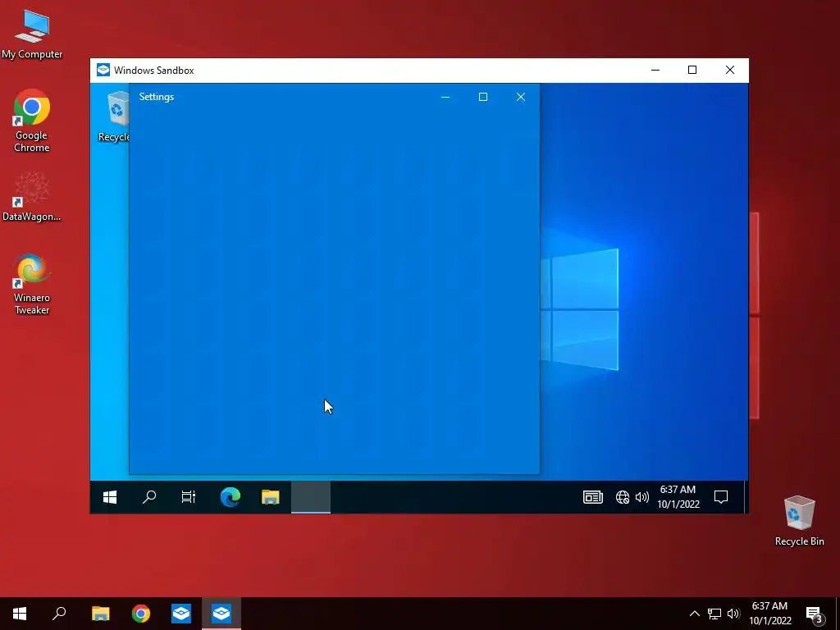Open host clock showing 10/1/2022
This screenshot has width=840, height=630.
769,614
